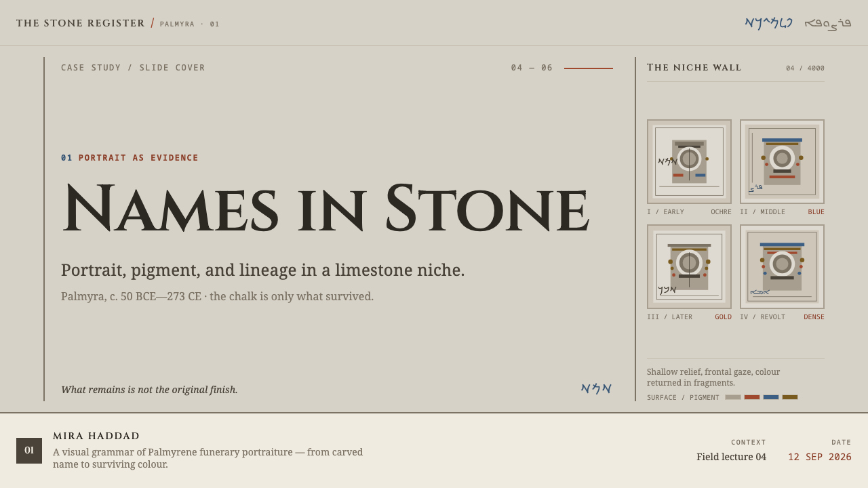The height and width of the screenshot is (488, 868).
Task: Select the IV / Revolt niche thumbnail
Action: click(x=782, y=266)
